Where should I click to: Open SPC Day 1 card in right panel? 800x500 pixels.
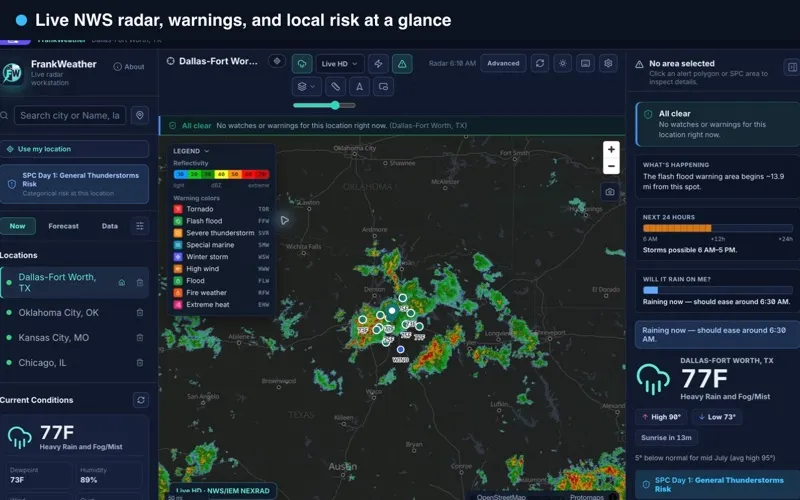tap(717, 485)
